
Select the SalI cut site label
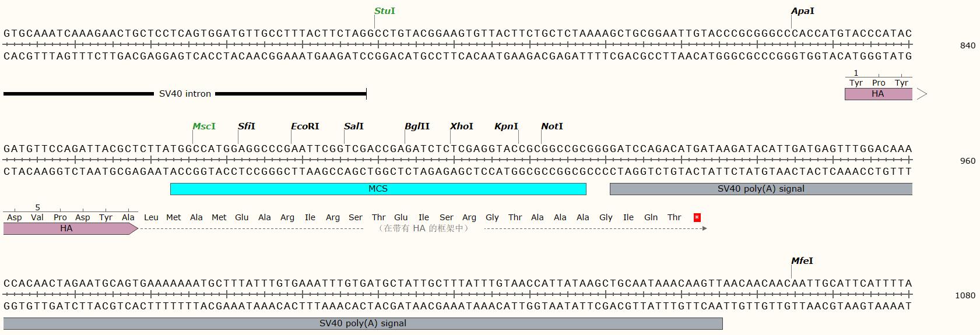click(353, 126)
